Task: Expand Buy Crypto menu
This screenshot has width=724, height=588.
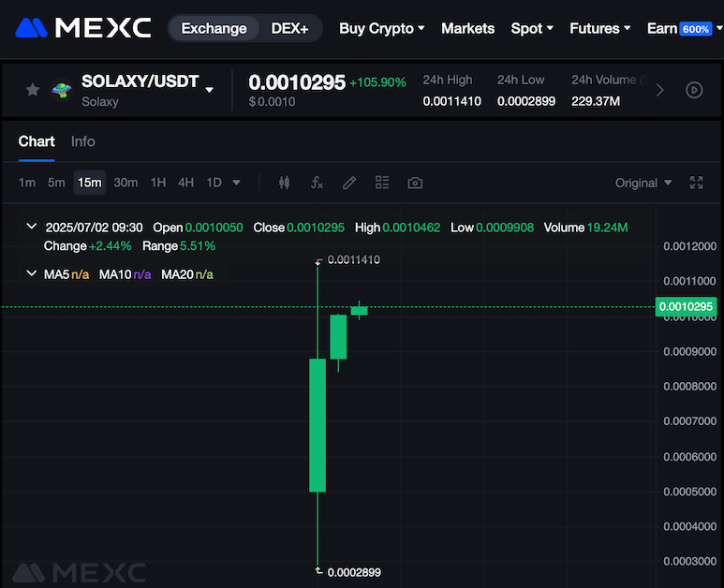Action: pyautogui.click(x=382, y=28)
